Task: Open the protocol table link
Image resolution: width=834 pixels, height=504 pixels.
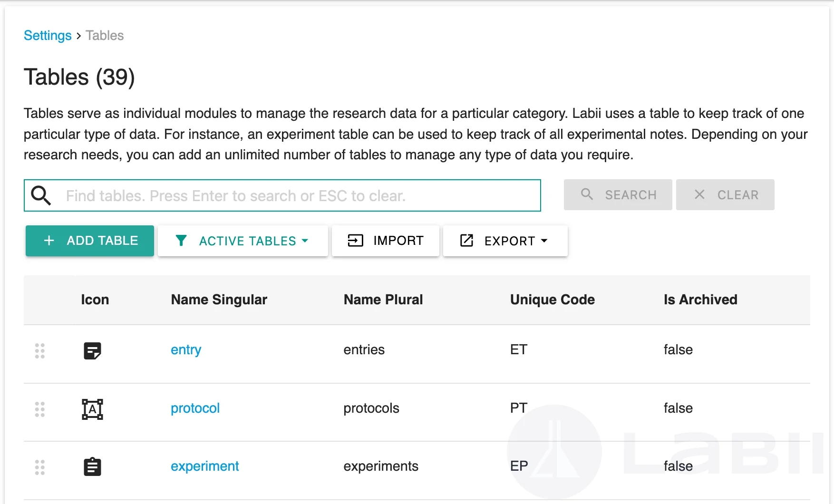Action: (195, 408)
